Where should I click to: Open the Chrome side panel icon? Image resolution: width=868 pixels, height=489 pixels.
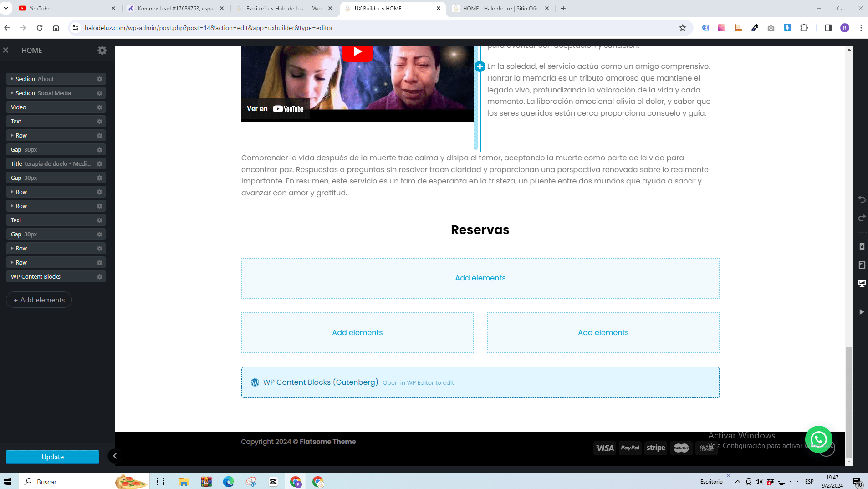828,28
